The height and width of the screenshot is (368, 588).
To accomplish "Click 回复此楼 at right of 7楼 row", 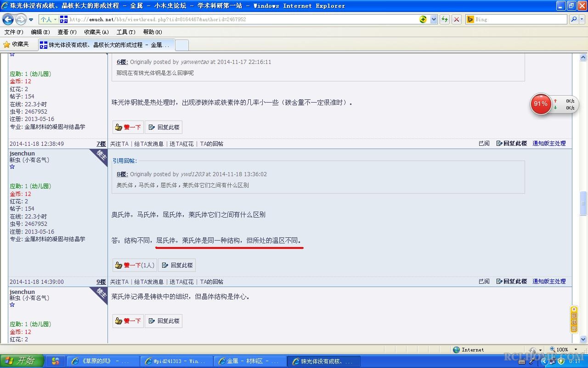I will pos(512,144).
